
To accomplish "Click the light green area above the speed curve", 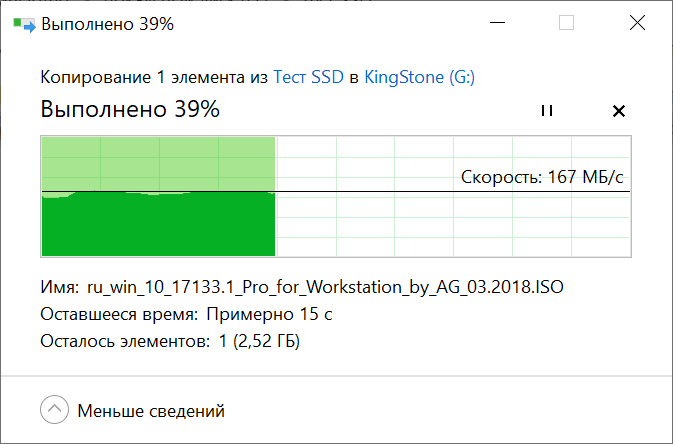I will 158,162.
